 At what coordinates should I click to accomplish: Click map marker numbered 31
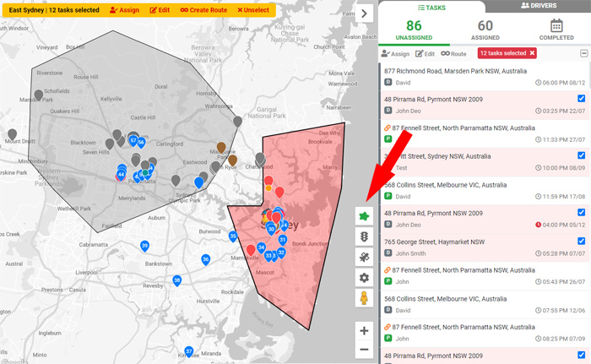(x=282, y=240)
